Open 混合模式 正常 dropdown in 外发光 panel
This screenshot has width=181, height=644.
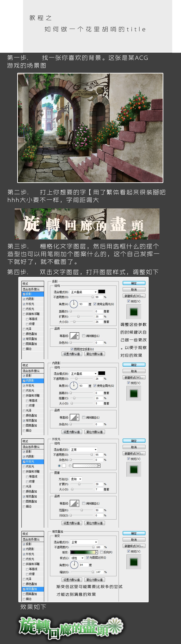coord(83,449)
